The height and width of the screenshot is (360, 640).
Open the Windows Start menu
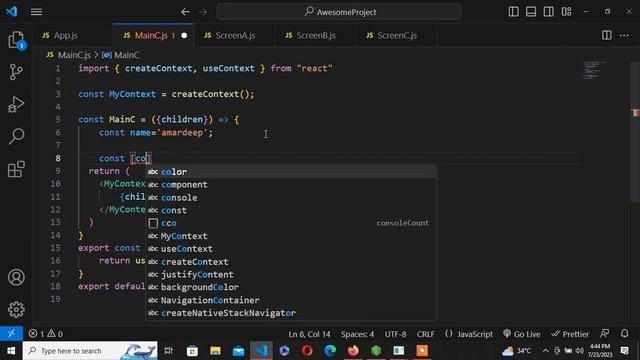[x=11, y=351]
